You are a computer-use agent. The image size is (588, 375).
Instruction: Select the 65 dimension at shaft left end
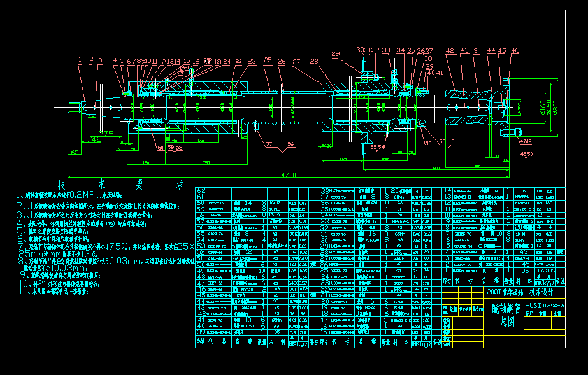(75, 153)
